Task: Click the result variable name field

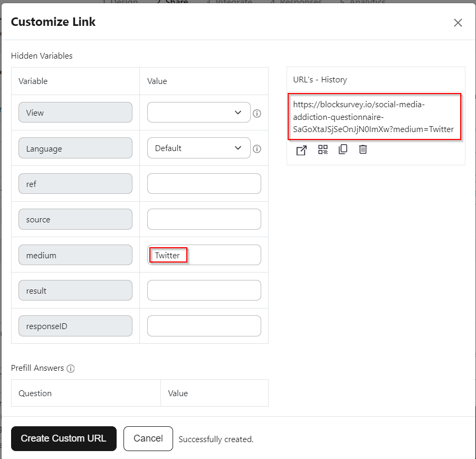Action: point(75,291)
